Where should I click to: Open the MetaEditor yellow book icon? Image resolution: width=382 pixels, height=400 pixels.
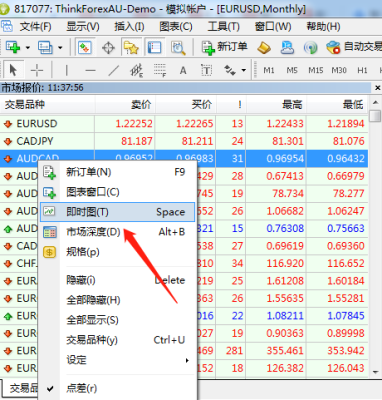coord(264,48)
